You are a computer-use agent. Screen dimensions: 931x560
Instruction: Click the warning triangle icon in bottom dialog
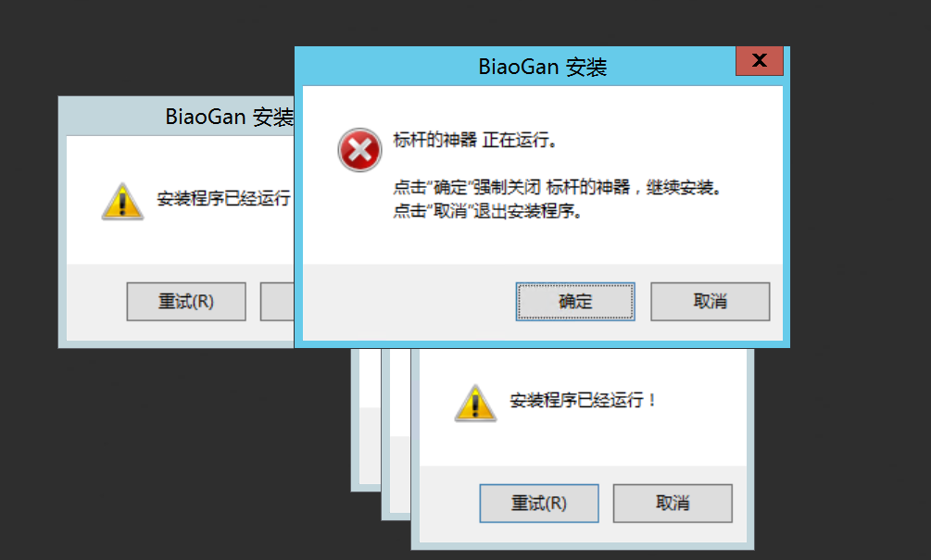(475, 404)
